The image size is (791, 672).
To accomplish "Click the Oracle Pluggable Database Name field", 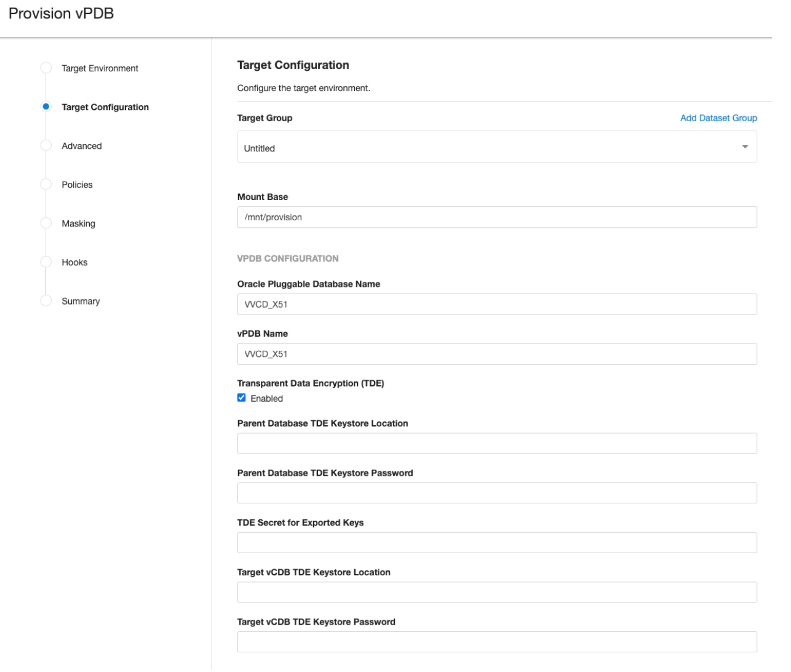I will tap(496, 305).
